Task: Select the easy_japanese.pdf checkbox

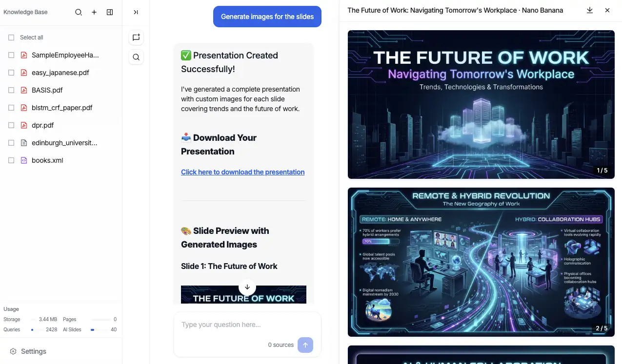Action: pyautogui.click(x=11, y=73)
